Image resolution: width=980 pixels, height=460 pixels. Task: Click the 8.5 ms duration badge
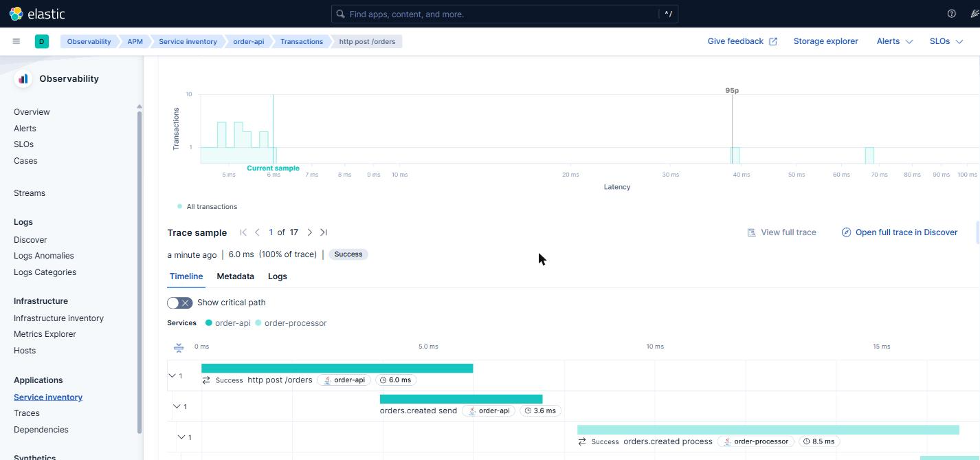coord(819,441)
